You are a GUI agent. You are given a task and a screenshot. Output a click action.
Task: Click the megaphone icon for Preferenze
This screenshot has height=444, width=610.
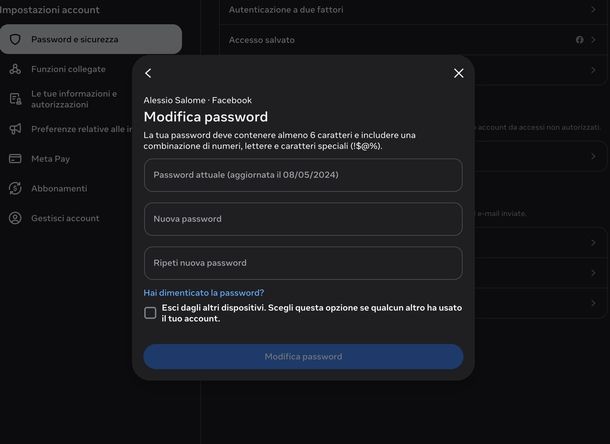click(x=15, y=129)
